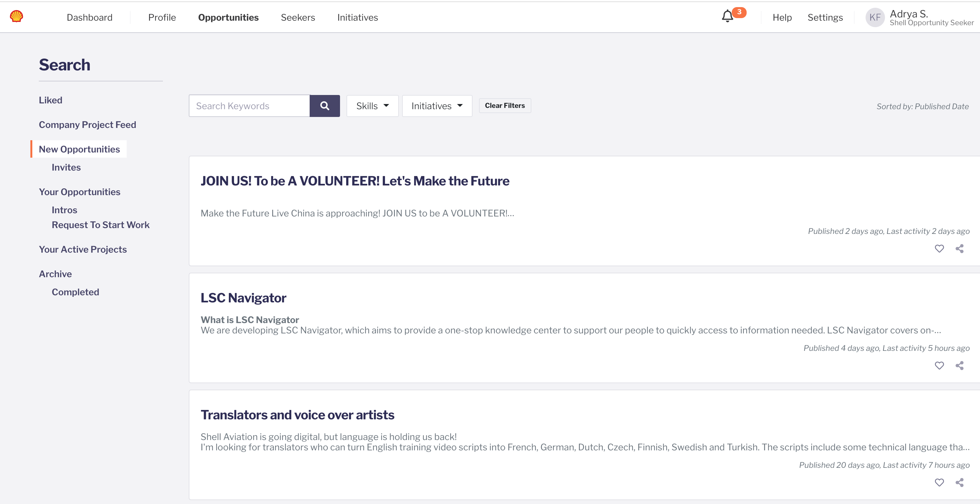Share the Translators and voice over artists post

point(959,482)
